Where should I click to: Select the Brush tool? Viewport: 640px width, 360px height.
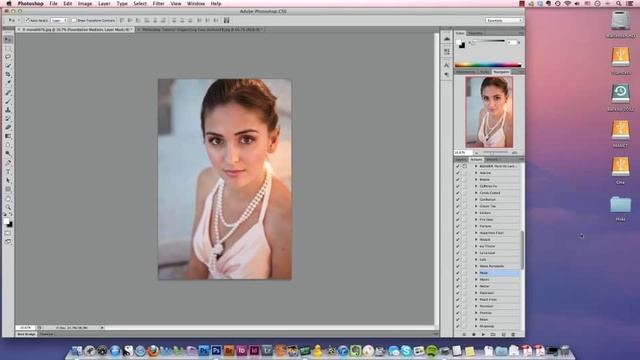click(x=8, y=101)
